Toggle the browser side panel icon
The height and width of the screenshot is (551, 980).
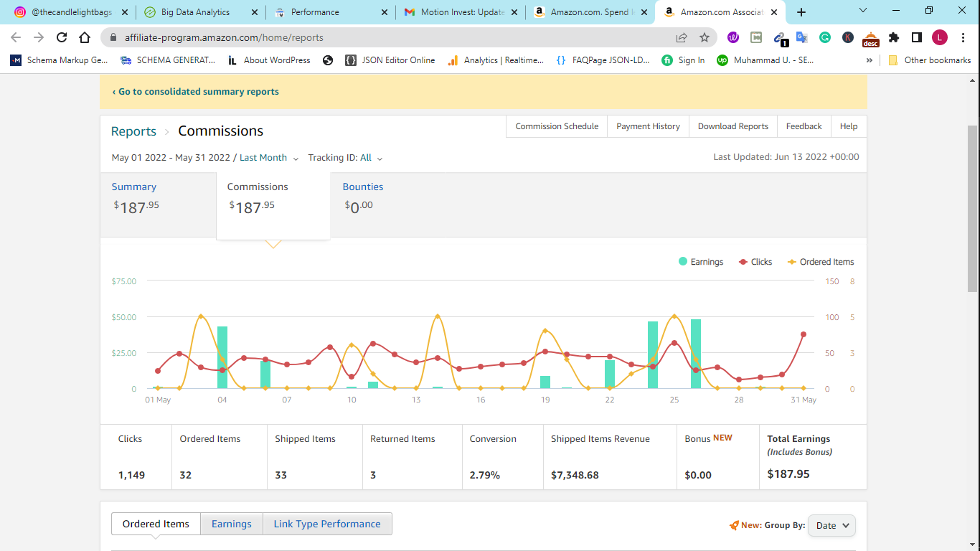click(917, 37)
